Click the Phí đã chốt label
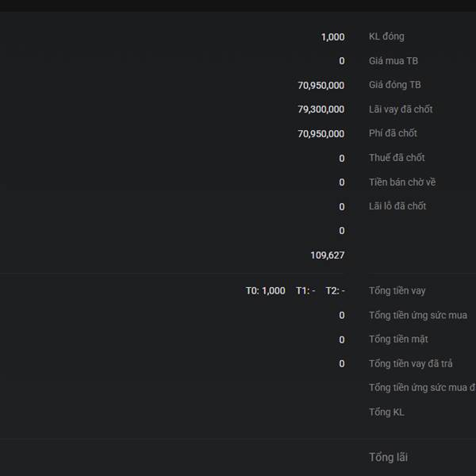The height and width of the screenshot is (476, 476). pyautogui.click(x=393, y=133)
